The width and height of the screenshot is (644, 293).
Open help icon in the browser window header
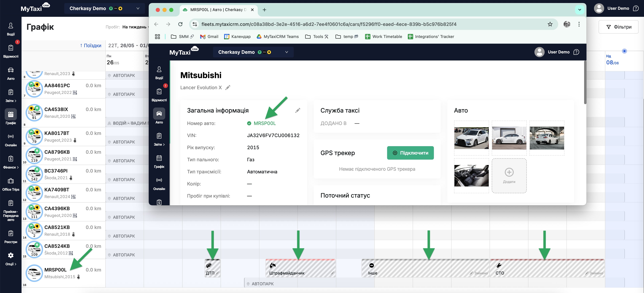tap(576, 52)
